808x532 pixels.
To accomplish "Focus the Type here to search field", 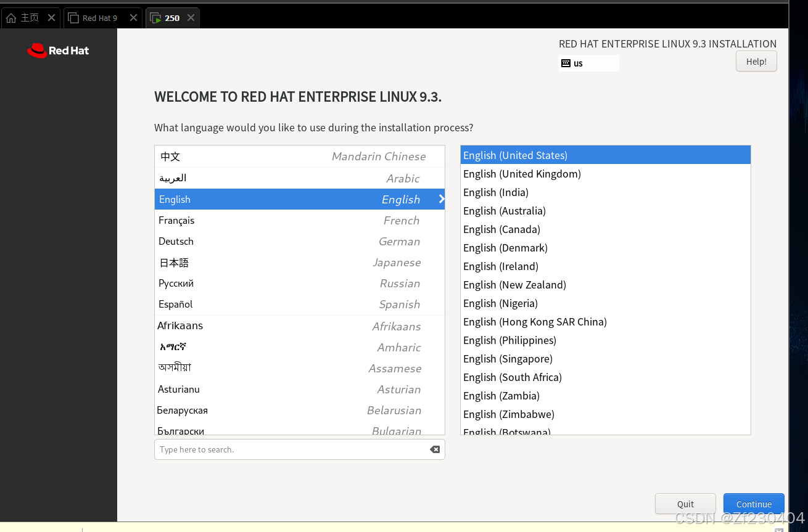I will point(299,449).
